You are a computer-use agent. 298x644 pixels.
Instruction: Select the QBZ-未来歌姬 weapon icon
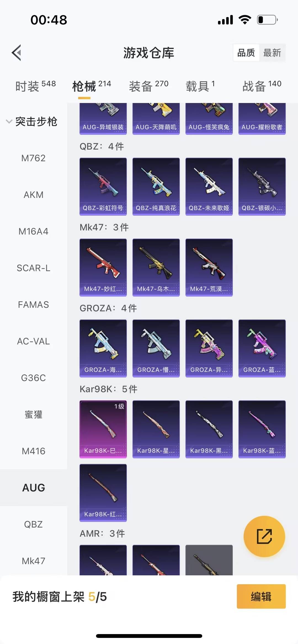209,187
